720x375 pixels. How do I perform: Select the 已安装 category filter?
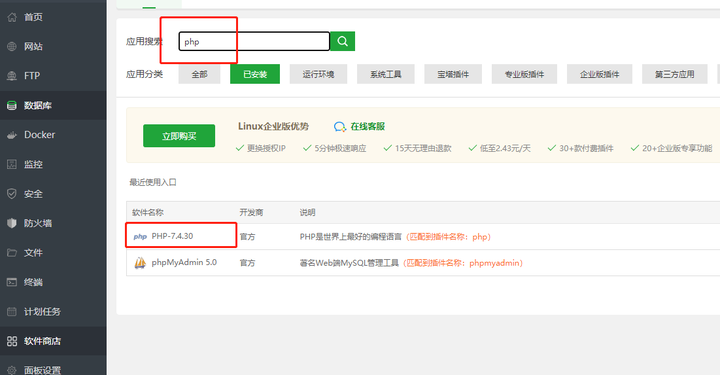[255, 74]
